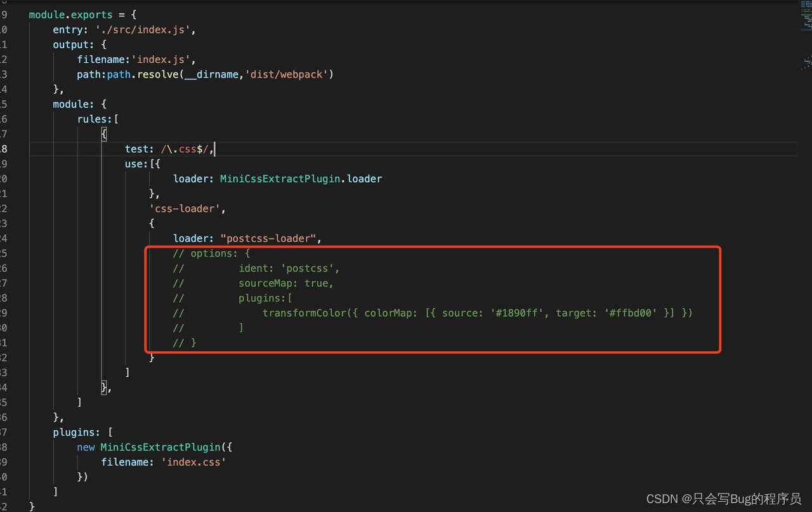This screenshot has width=812, height=512.
Task: Click the /\.css$/ regular expression
Action: click(185, 149)
